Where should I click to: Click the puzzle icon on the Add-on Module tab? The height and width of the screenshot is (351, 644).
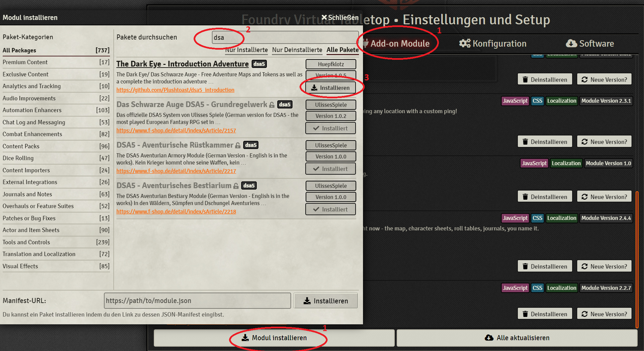point(366,43)
